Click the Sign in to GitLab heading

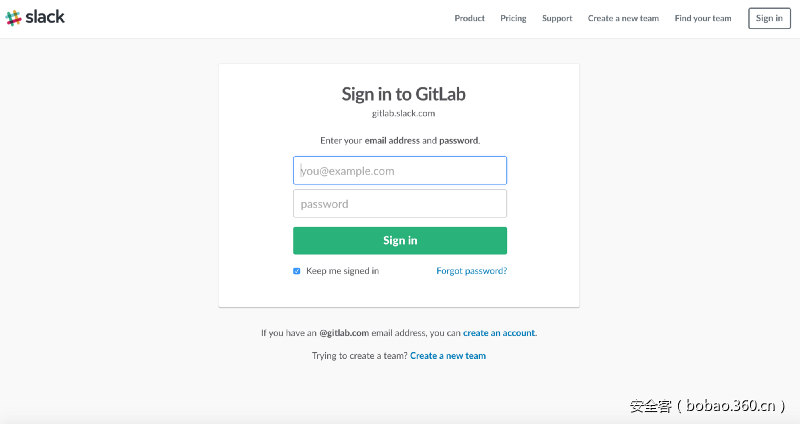coord(403,94)
